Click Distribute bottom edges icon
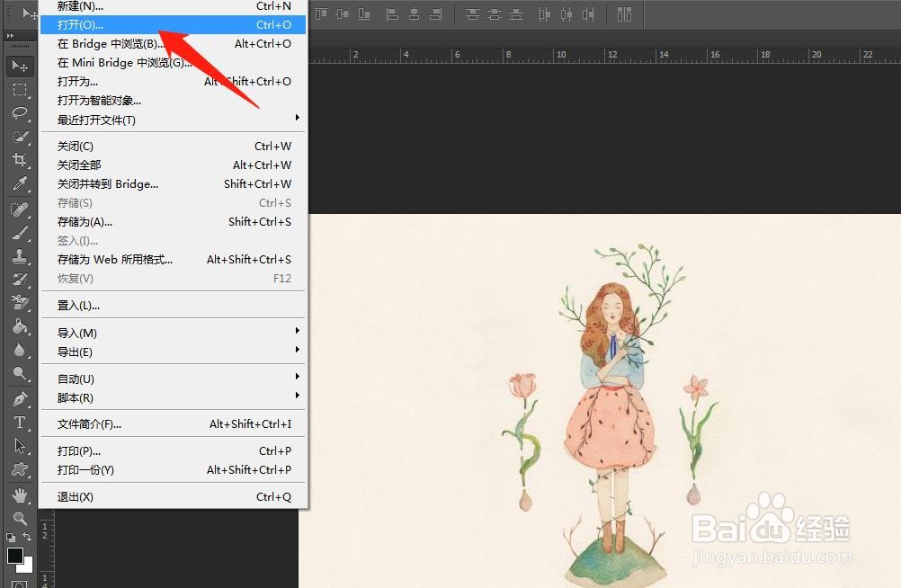This screenshot has height=588, width=901. (516, 13)
